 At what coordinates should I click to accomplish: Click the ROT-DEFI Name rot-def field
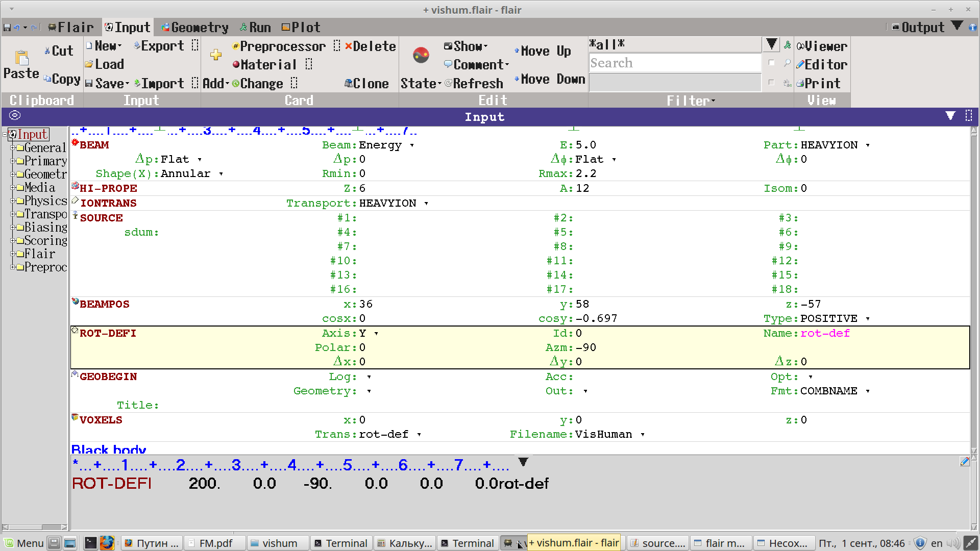[825, 334]
